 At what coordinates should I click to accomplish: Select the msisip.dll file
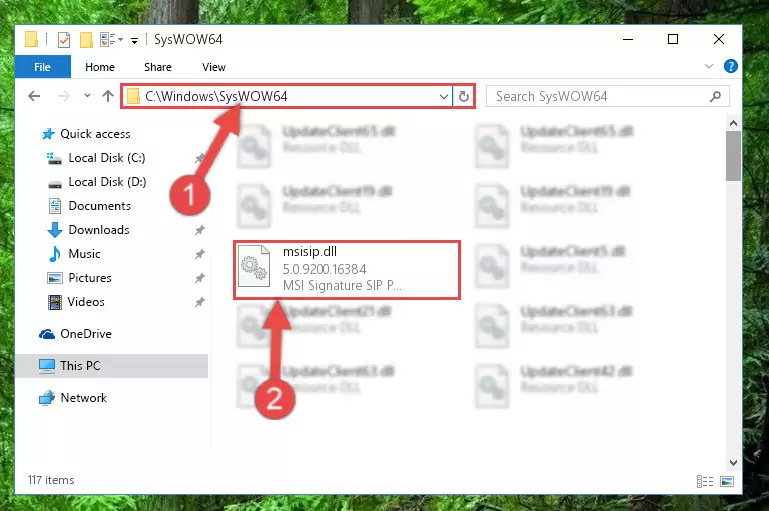pyautogui.click(x=346, y=269)
